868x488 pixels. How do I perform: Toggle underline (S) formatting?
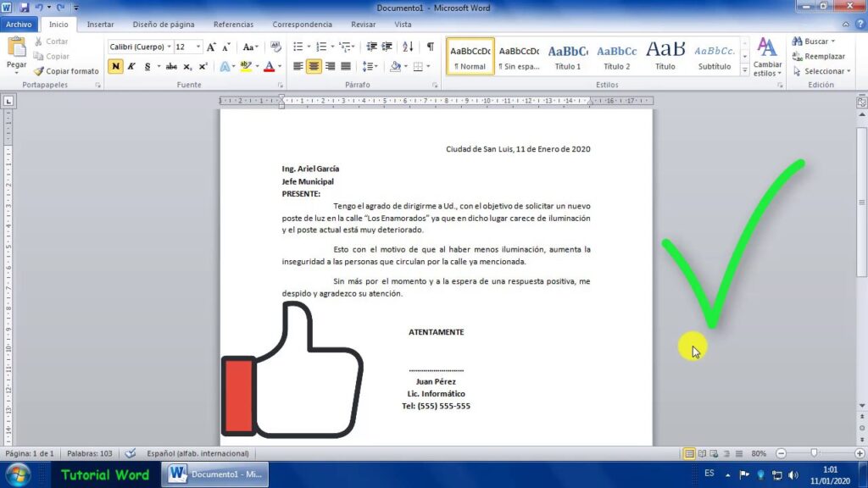(x=147, y=66)
